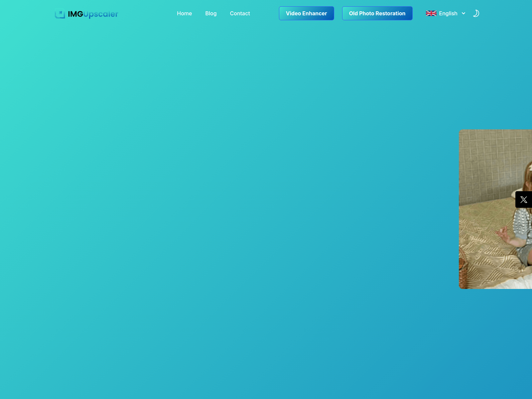Select Home in the navigation bar

pyautogui.click(x=184, y=13)
